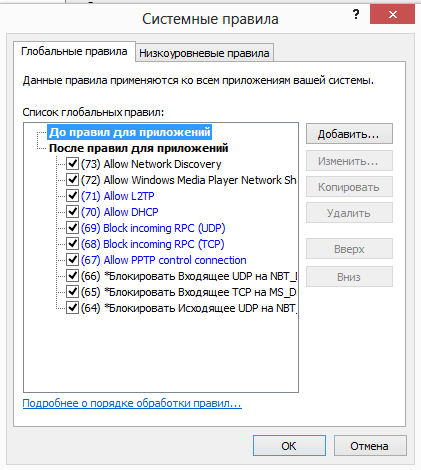Uncheck (67) Allow PPTP control connection
Image resolution: width=421 pixels, height=470 pixels.
click(x=72, y=260)
